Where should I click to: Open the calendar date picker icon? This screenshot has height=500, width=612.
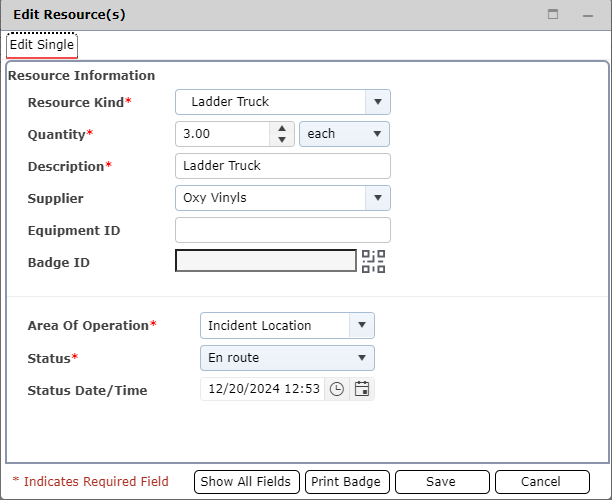[x=362, y=389]
